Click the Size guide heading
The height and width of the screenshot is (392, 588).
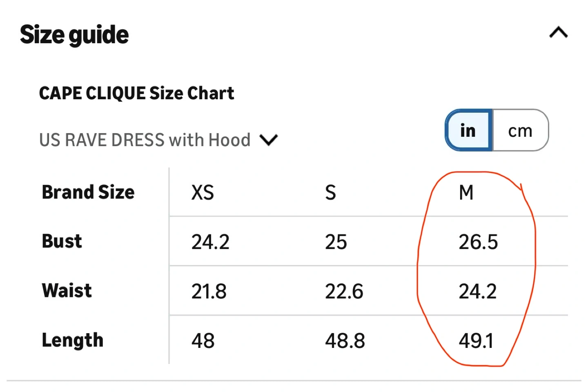(x=74, y=35)
